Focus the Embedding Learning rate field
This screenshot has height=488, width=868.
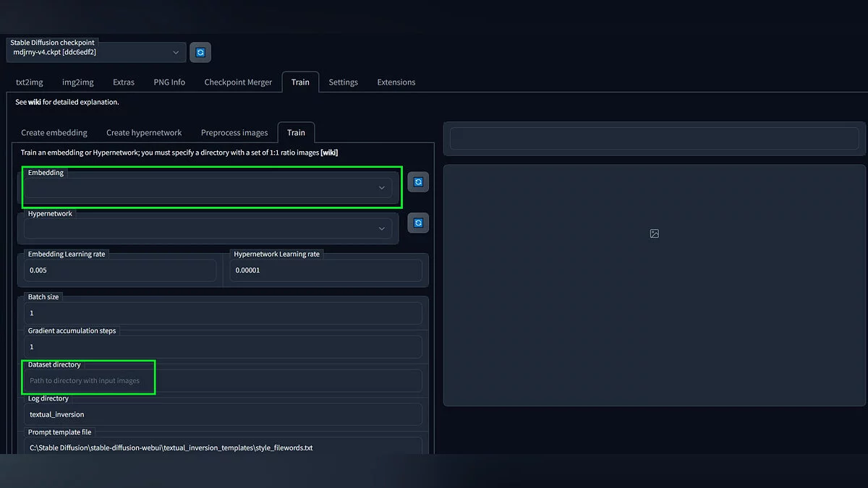121,270
